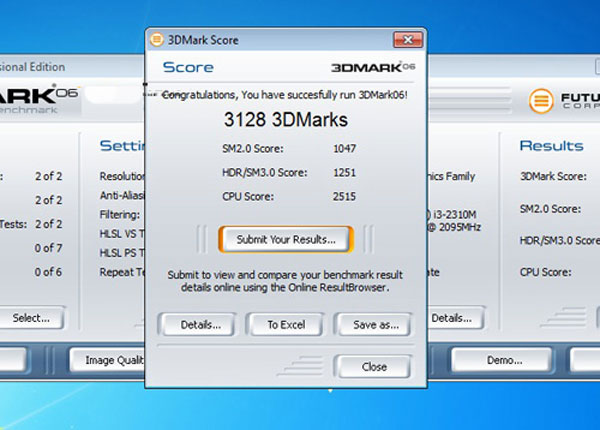Click the red X on 3DMark Score dialog

point(408,39)
